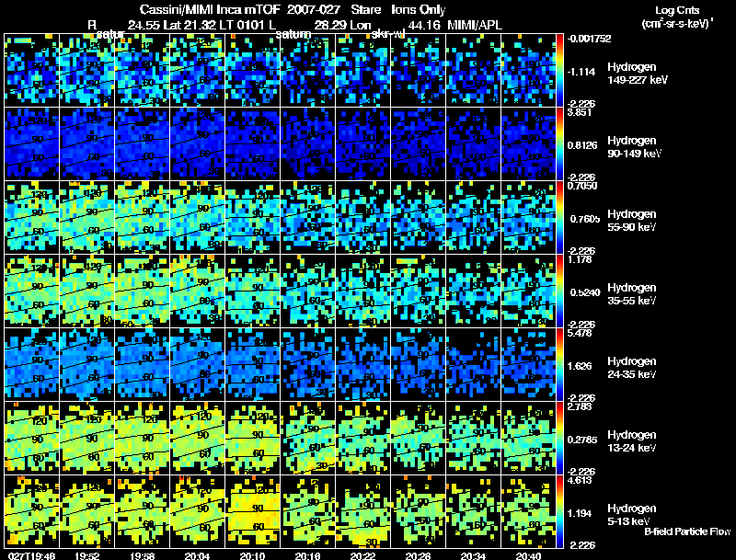Click the color bar for Hydrogen 24-35 keV
736x560 pixels.
coord(559,364)
